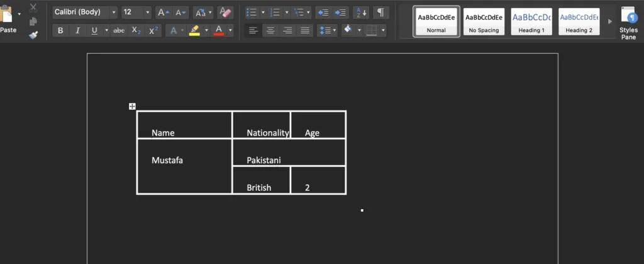Show or hide paragraph marks
Image resolution: width=644 pixels, height=264 pixels.
click(x=380, y=12)
